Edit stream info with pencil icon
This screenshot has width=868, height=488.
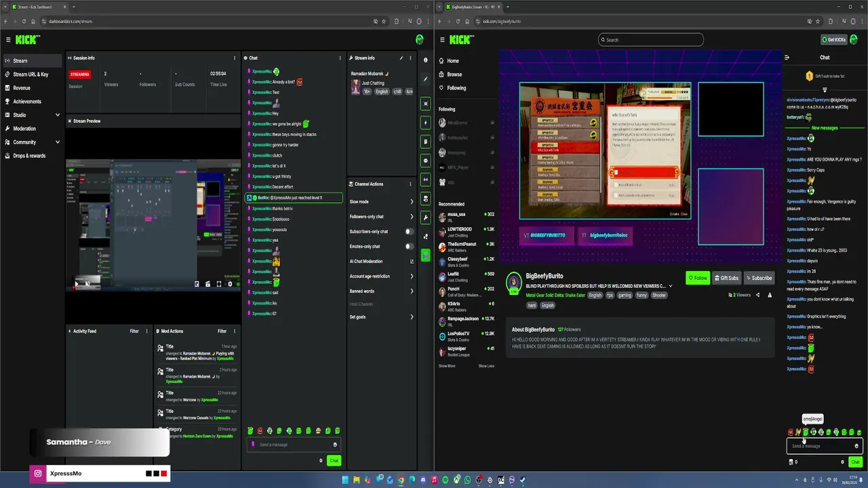click(401, 58)
